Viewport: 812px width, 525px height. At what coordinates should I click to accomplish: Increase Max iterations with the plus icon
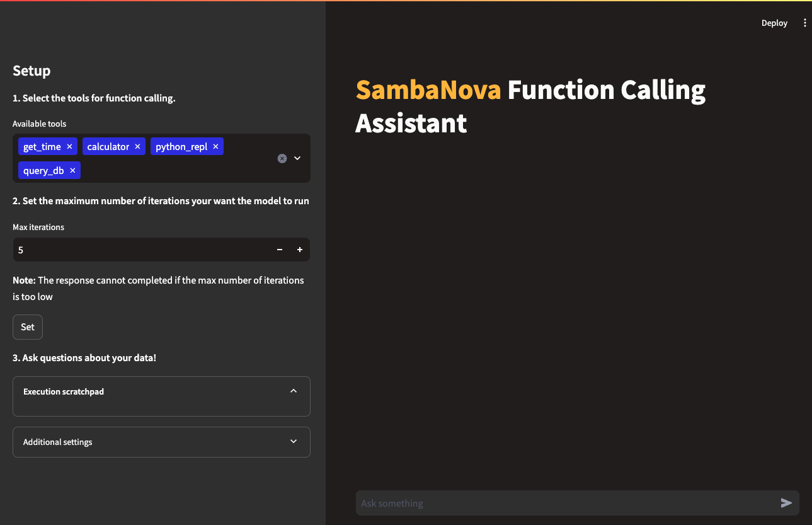299,250
